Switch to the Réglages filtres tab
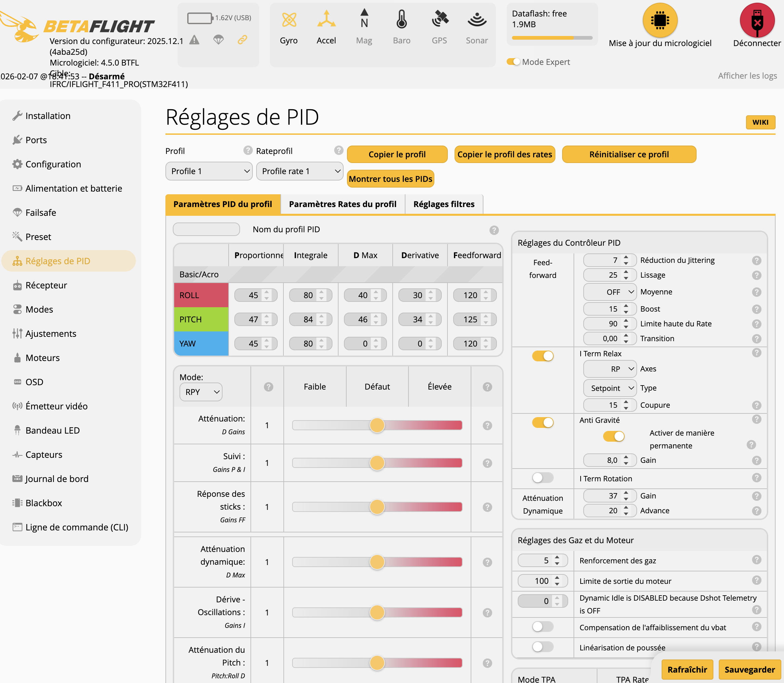784x683 pixels. [x=444, y=204]
